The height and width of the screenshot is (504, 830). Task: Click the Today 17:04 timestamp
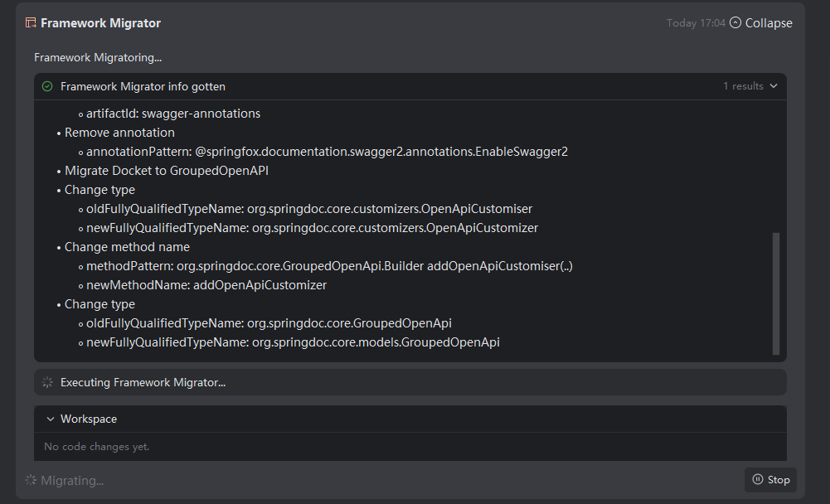696,23
